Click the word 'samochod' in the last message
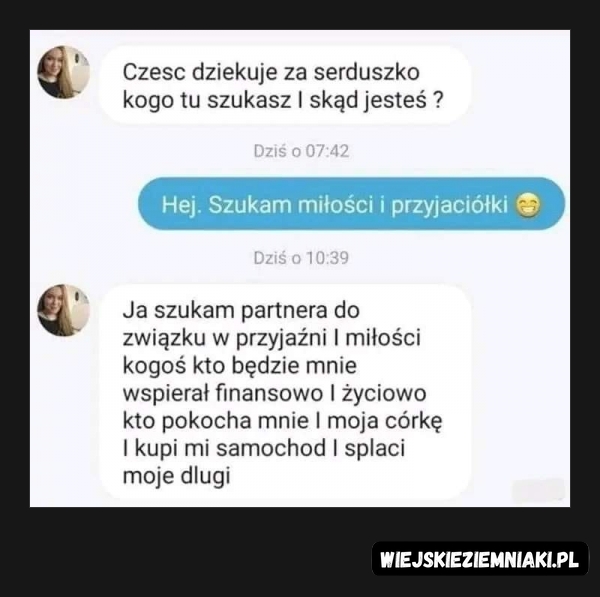600x597 pixels. coord(271,448)
